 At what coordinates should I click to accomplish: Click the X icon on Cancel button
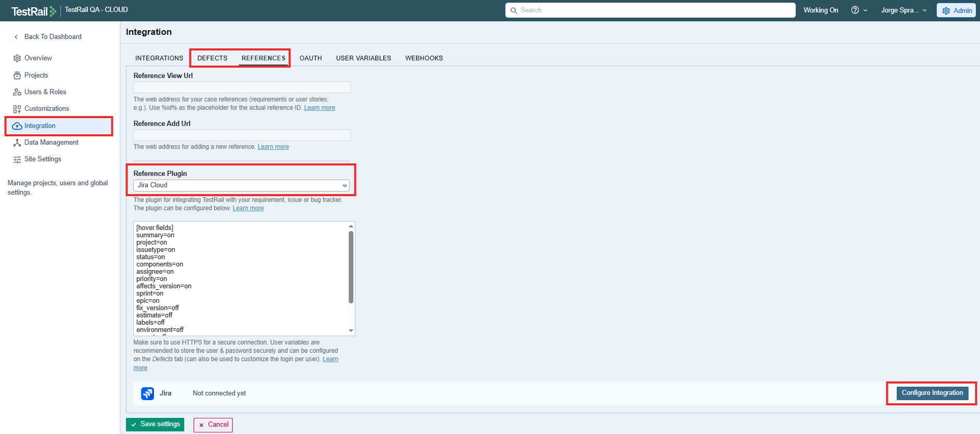(x=201, y=425)
